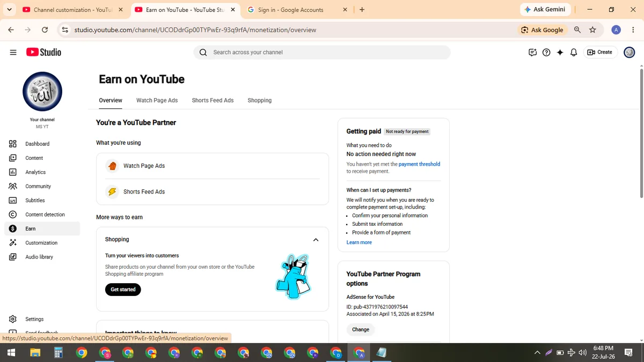Switch to the Watch Page Ads tab

click(157, 100)
